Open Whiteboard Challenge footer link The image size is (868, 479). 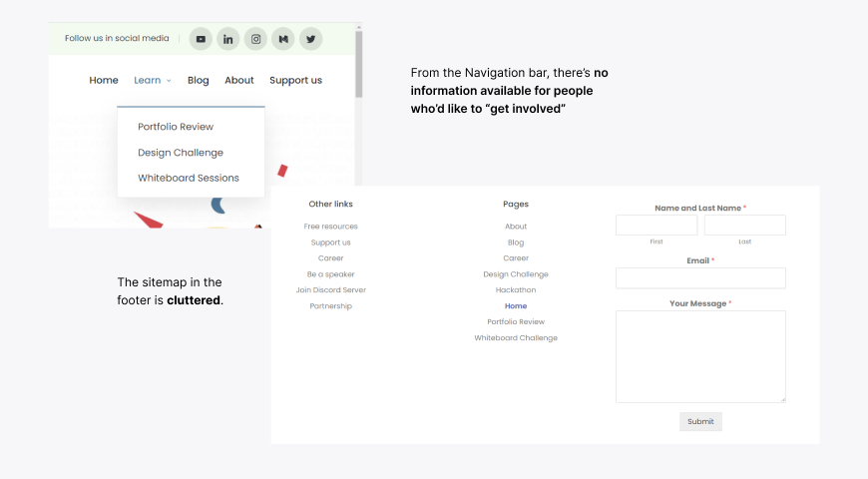click(516, 337)
